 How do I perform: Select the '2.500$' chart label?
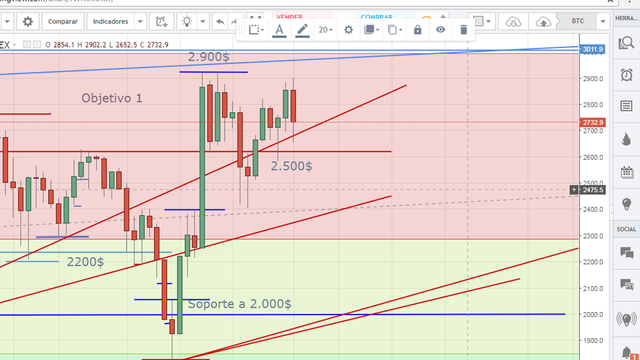291,166
